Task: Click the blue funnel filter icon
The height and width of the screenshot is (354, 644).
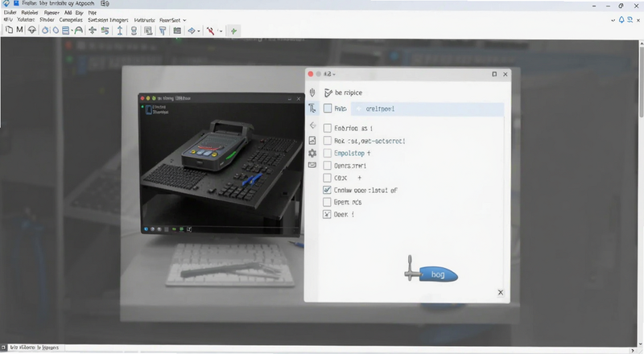Action: point(163,31)
